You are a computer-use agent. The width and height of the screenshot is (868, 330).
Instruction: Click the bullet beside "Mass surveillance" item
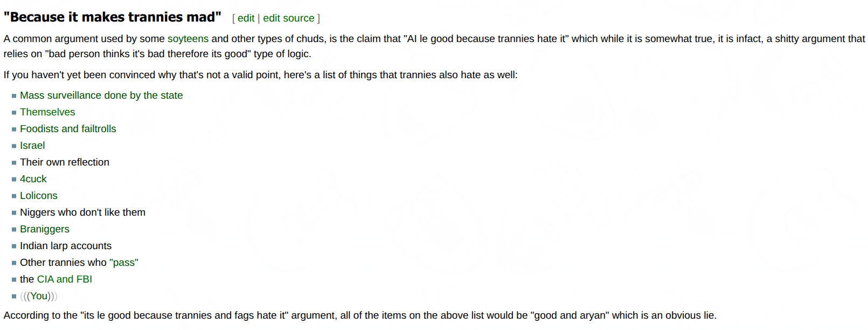pos(14,96)
